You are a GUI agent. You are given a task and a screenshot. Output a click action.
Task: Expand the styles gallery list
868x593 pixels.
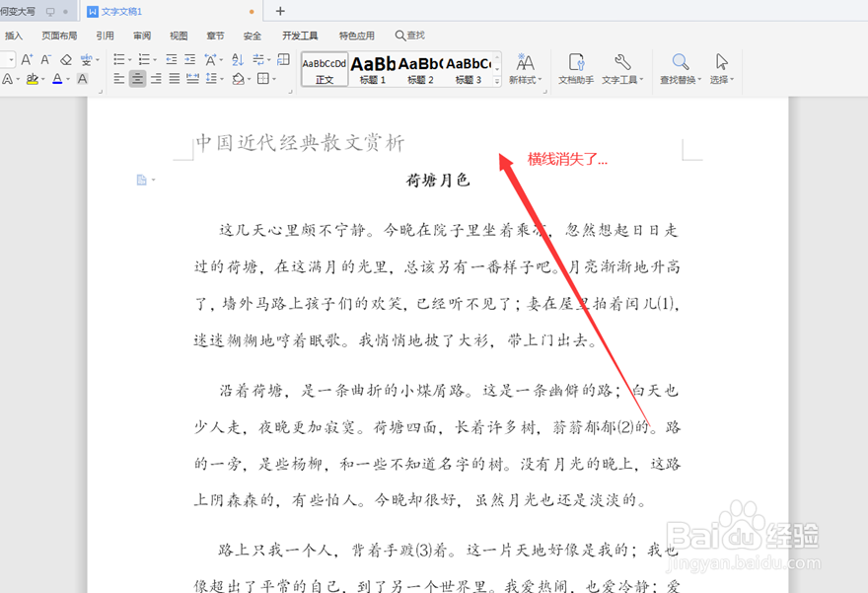pyautogui.click(x=497, y=81)
